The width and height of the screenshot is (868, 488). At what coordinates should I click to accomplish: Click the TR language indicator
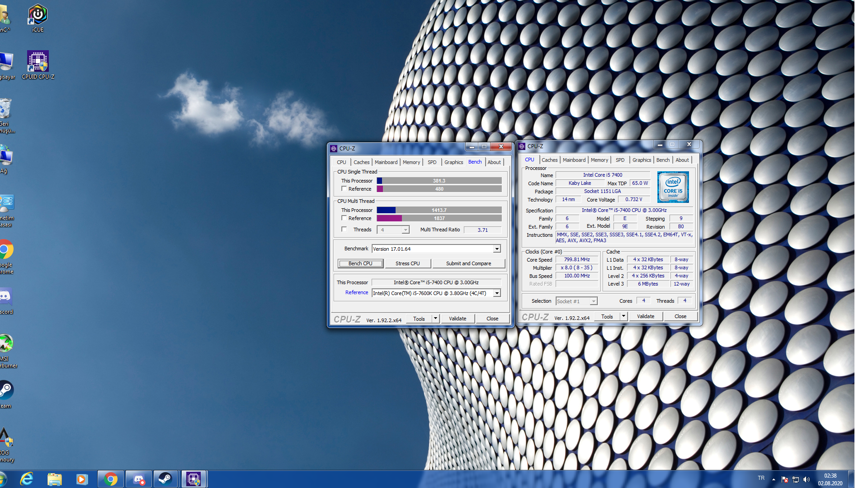click(x=761, y=478)
